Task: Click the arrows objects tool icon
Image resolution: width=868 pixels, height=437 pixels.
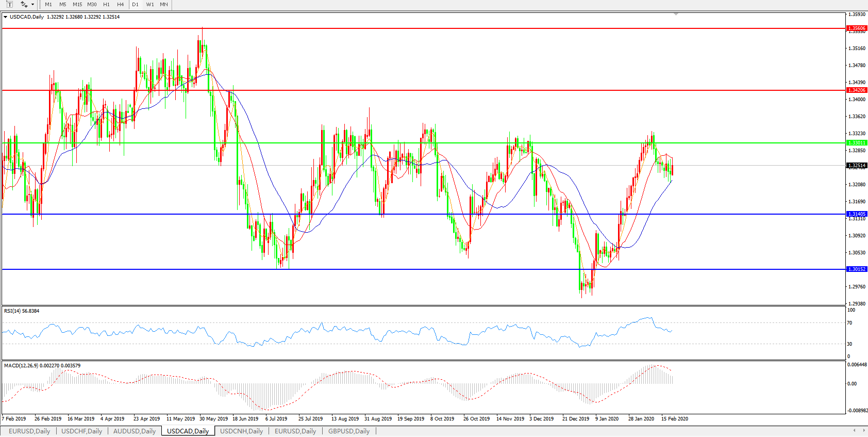Action: coord(24,4)
